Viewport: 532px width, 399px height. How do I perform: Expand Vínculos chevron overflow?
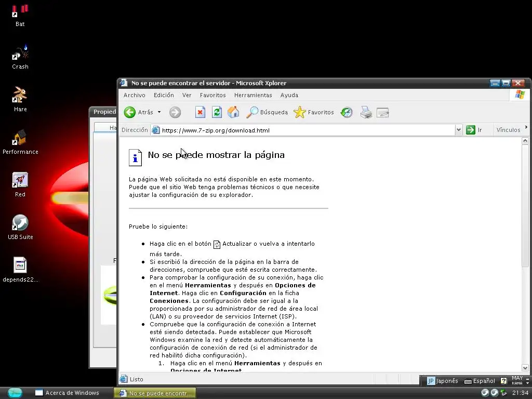tap(526, 128)
